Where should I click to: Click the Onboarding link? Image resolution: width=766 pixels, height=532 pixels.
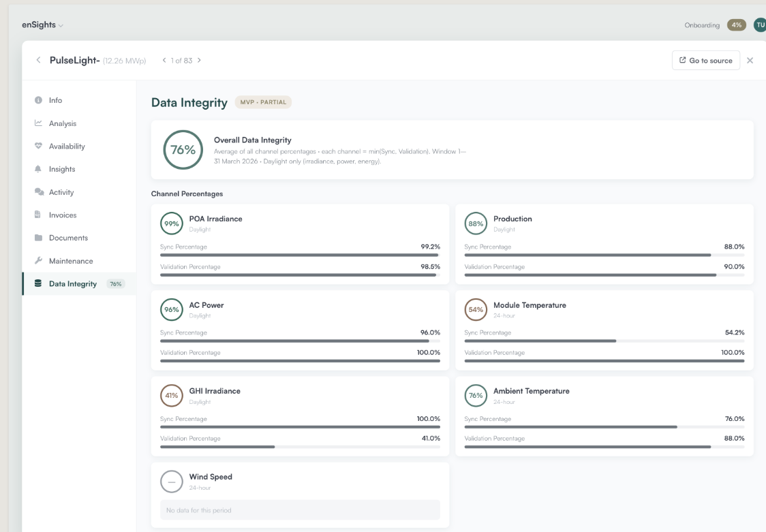701,25
